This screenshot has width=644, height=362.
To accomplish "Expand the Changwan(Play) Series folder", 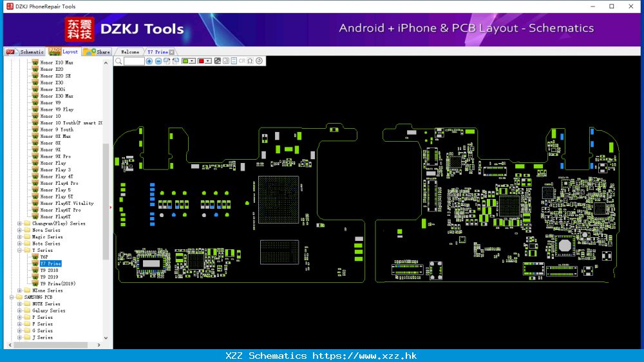I will pyautogui.click(x=20, y=224).
